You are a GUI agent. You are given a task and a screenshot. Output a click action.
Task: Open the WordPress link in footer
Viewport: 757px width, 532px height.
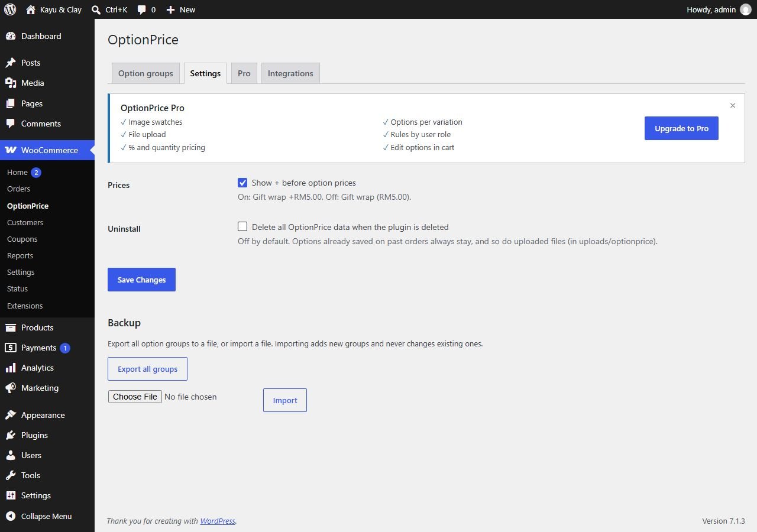[218, 521]
